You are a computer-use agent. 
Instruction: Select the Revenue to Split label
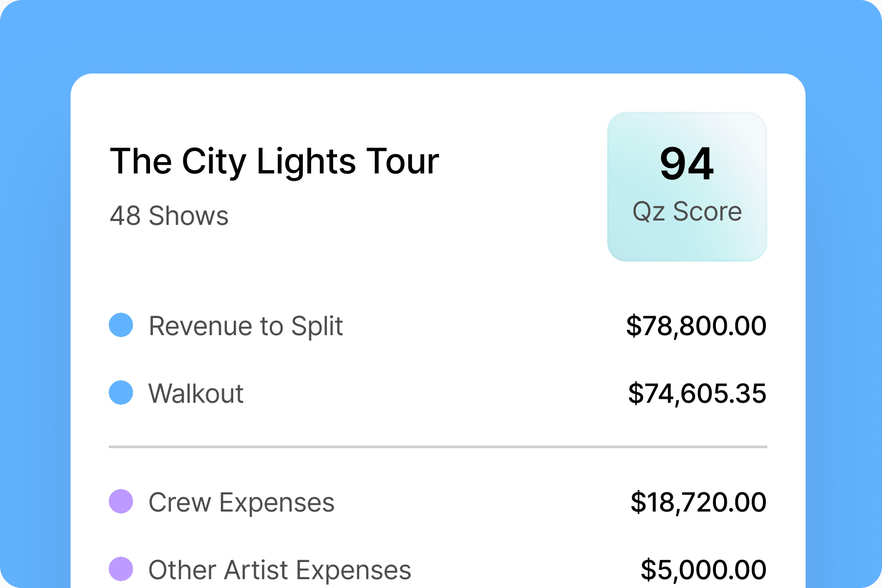(245, 326)
